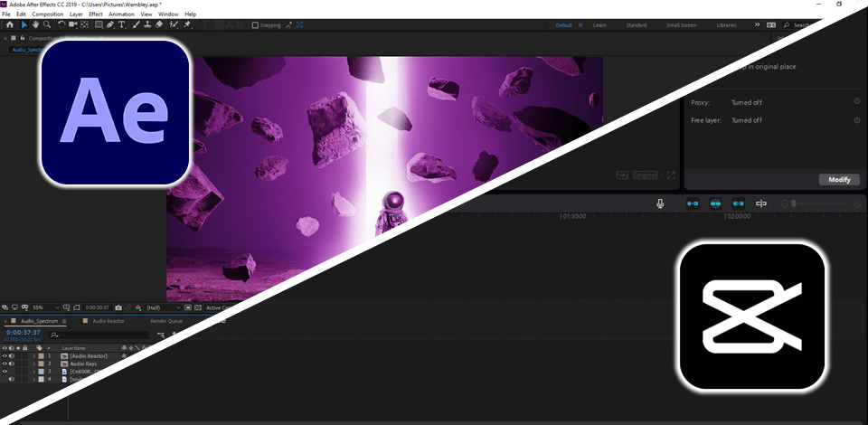Open the Default workspace menu icon

click(x=580, y=25)
